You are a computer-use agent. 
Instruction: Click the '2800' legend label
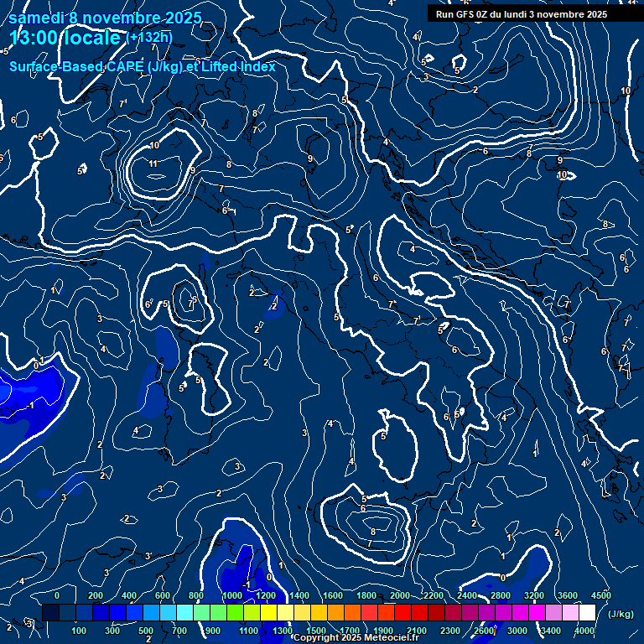click(501, 595)
